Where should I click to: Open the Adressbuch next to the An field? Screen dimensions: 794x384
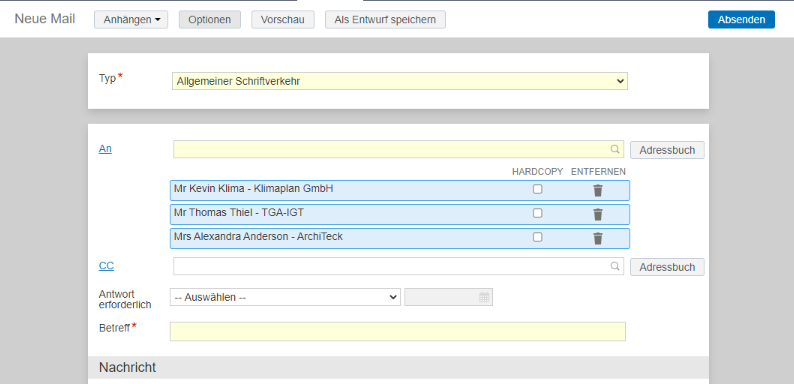[667, 150]
